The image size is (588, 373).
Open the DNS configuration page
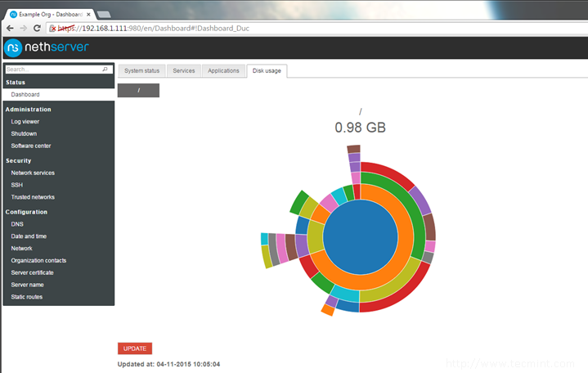pos(17,224)
